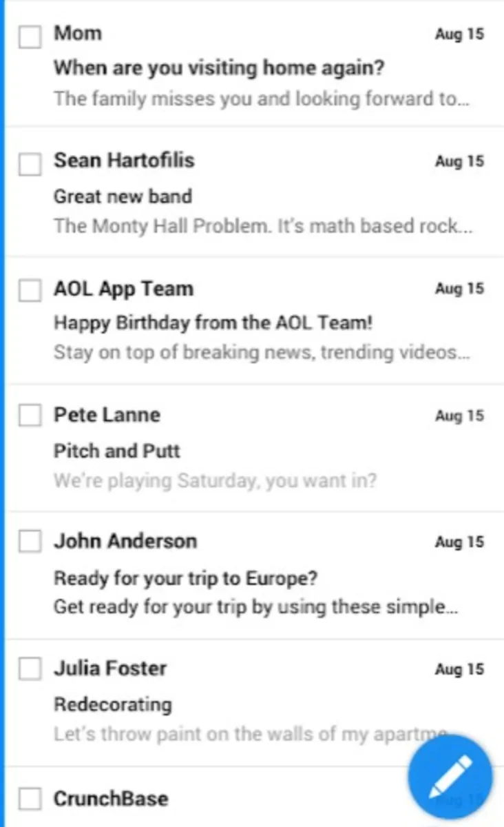Open "When are you visiting home again?" email
The height and width of the screenshot is (827, 504).
(219, 68)
